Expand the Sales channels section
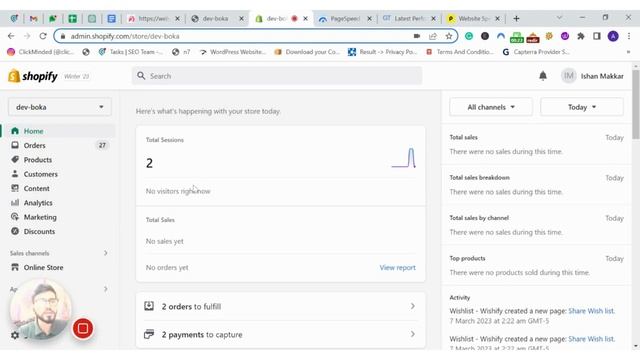The width and height of the screenshot is (640, 360). pos(105,253)
